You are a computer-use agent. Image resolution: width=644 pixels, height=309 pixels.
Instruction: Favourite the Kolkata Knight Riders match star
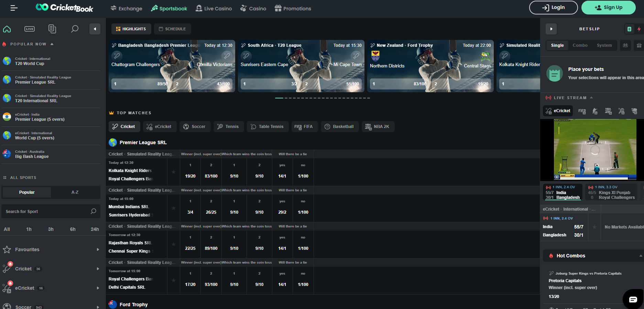point(174,172)
